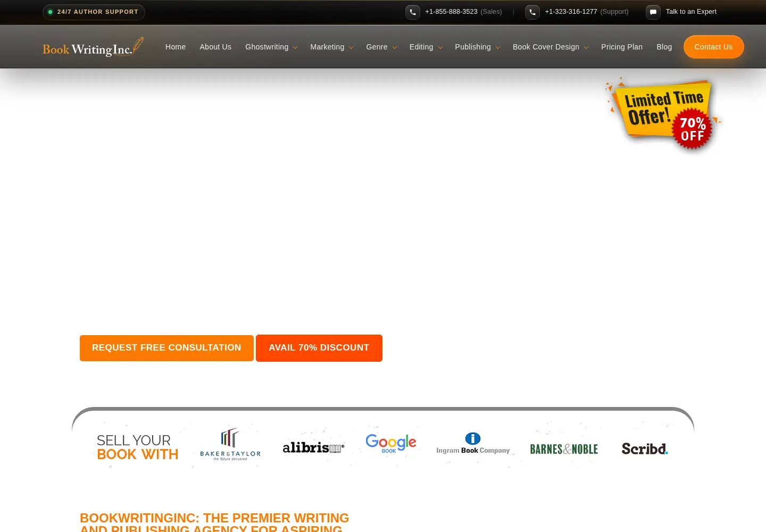Viewport: 766px width, 532px height.
Task: Click the support phone icon
Action: [x=532, y=12]
